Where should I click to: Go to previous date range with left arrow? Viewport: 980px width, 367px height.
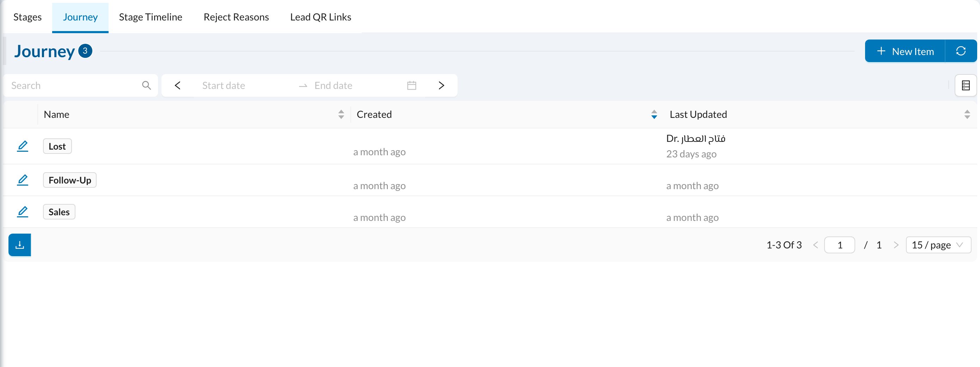(177, 85)
